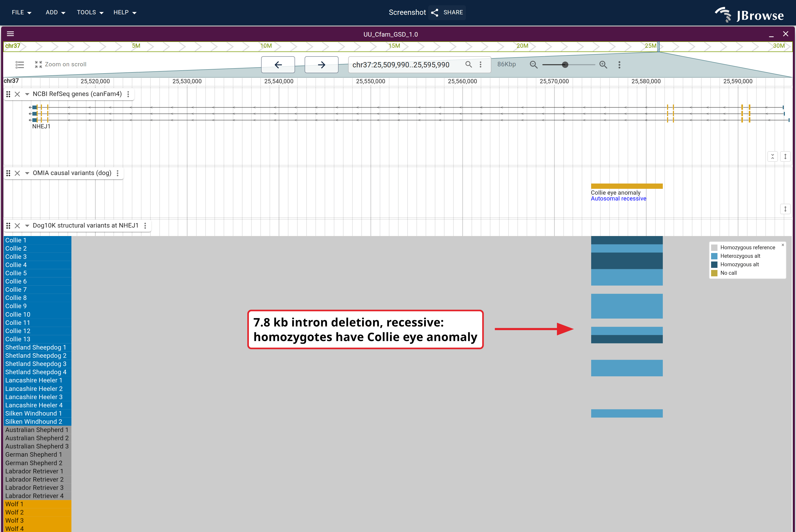Open the TOOLS menu
The width and height of the screenshot is (796, 532).
pos(90,12)
